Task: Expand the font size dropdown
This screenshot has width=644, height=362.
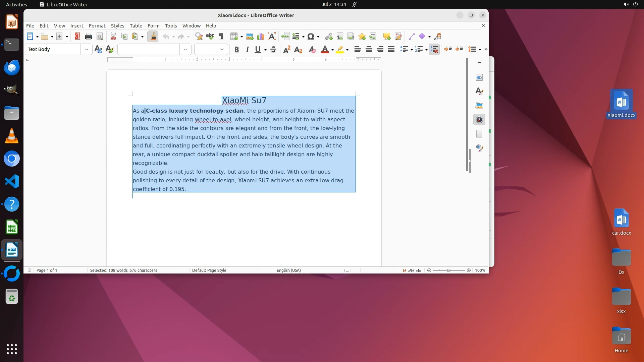Action: 222,49
